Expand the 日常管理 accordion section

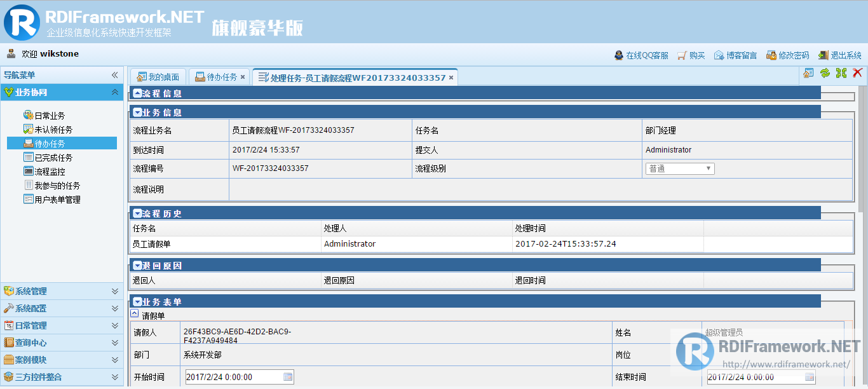coord(62,325)
